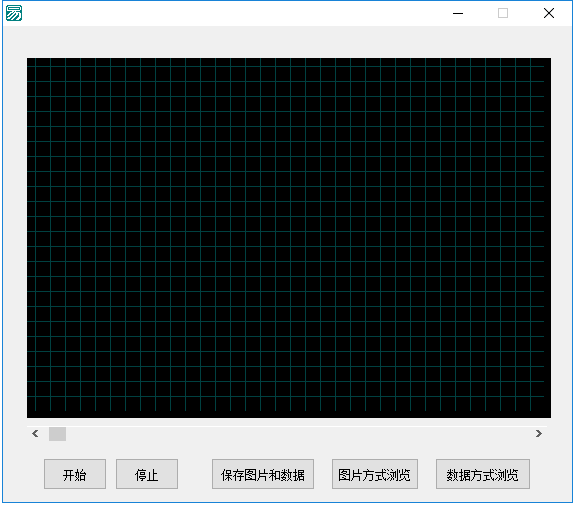Minimize the window
Image resolution: width=575 pixels, height=505 pixels.
pos(458,13)
